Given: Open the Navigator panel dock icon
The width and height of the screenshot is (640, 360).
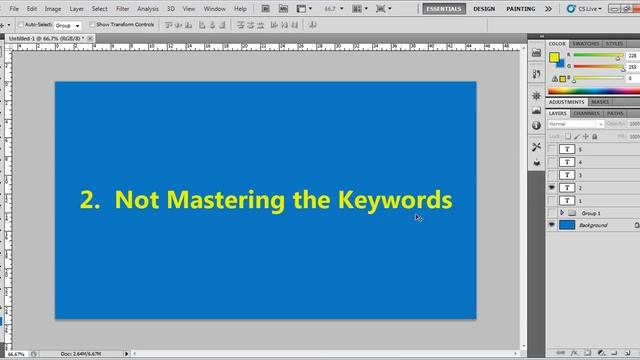Looking at the screenshot, I should [536, 96].
